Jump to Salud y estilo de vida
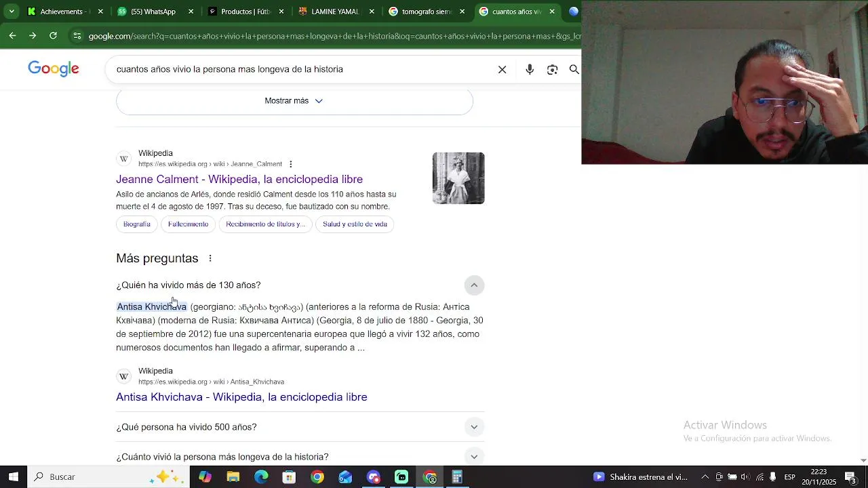 (355, 224)
